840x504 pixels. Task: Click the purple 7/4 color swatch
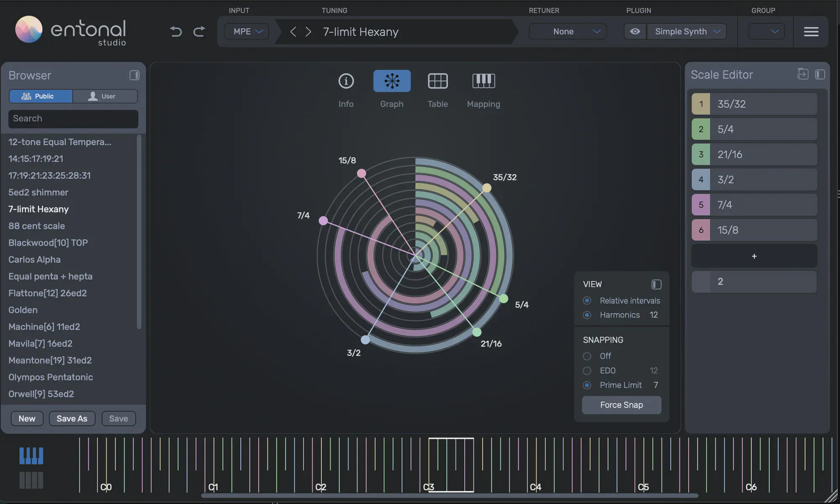[701, 205]
